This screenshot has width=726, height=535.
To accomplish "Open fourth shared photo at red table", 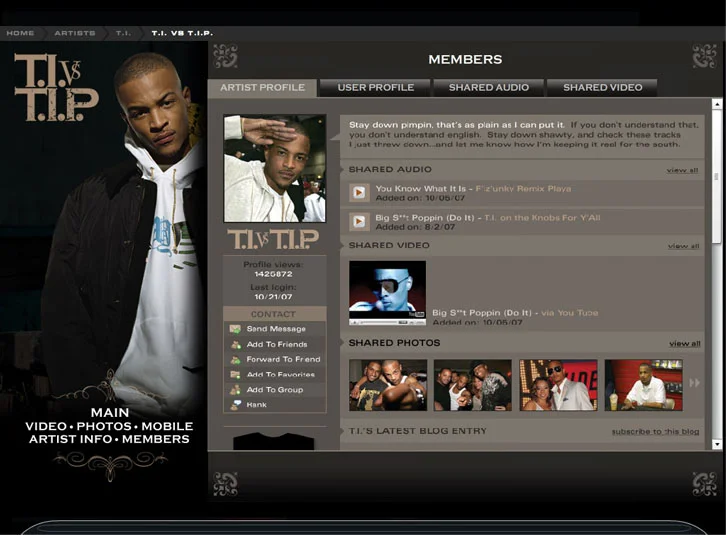I will 644,385.
